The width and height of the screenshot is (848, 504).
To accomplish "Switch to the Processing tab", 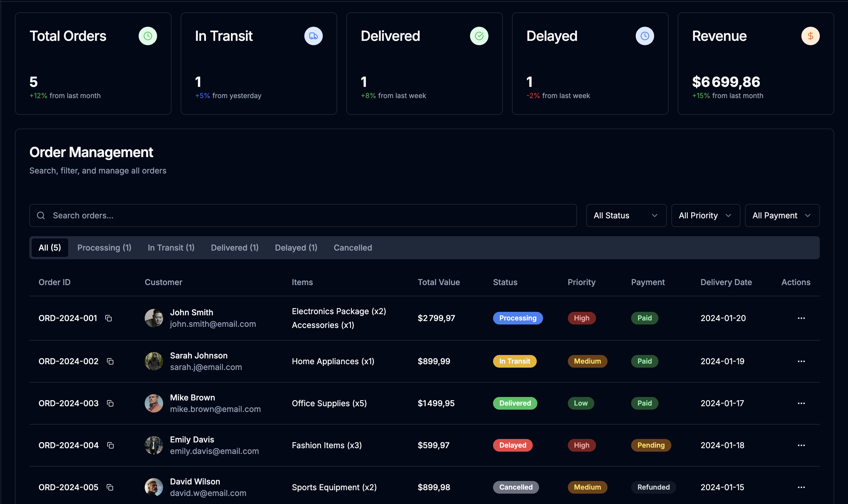I will (104, 248).
